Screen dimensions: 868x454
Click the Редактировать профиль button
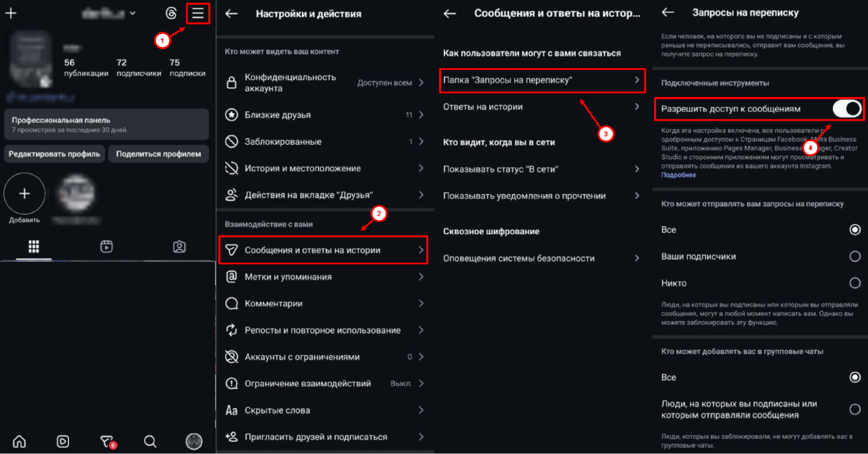[x=54, y=154]
